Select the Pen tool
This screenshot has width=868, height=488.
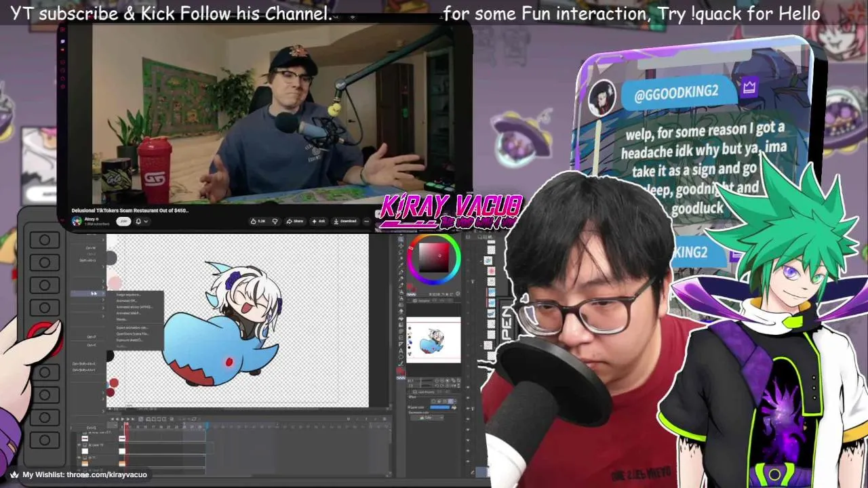pyautogui.click(x=401, y=272)
